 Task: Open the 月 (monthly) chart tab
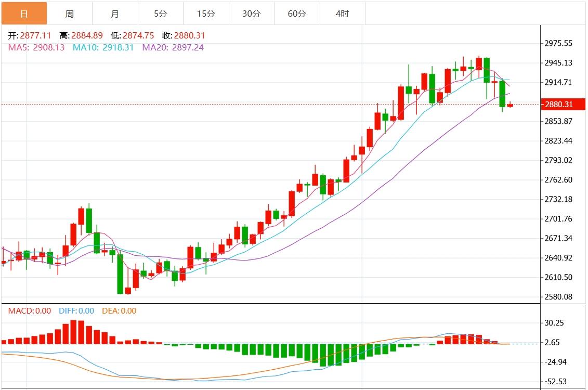coord(114,14)
